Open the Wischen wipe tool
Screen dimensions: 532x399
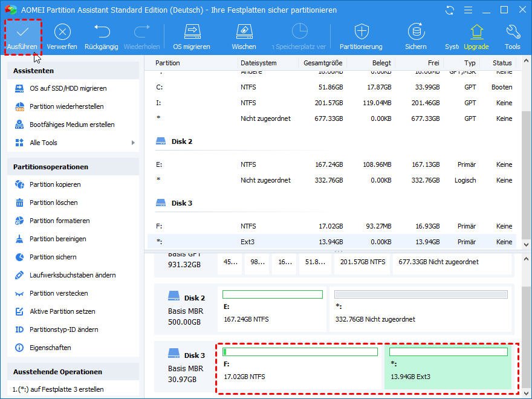pyautogui.click(x=244, y=37)
